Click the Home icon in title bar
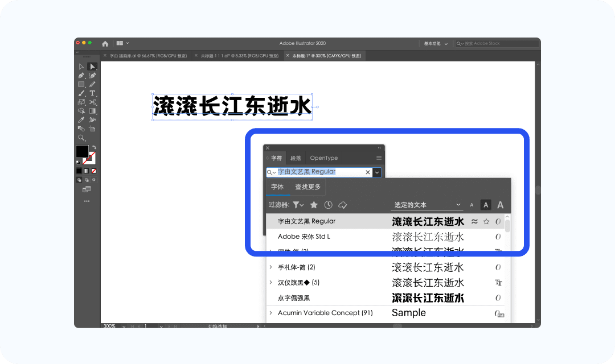The height and width of the screenshot is (364, 615). coord(105,43)
